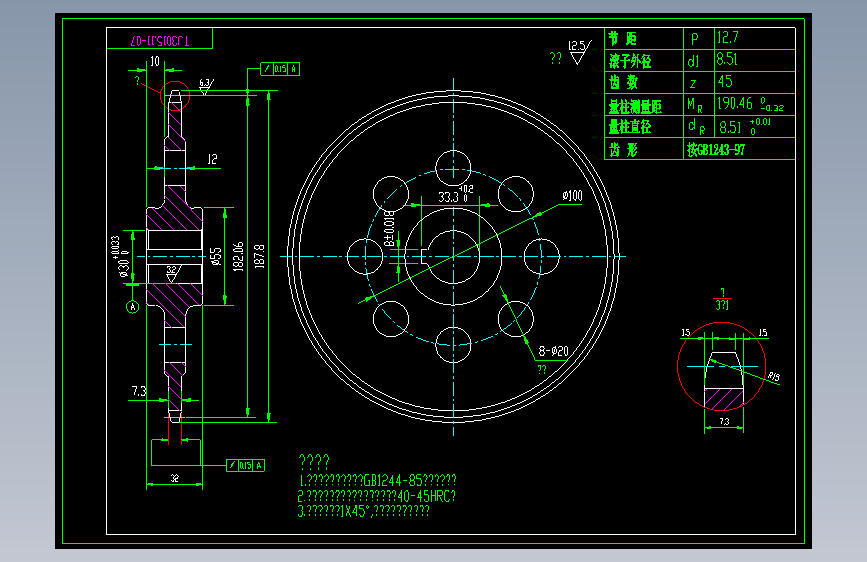The width and height of the screenshot is (867, 562).
Task: Select the 滚子外径 table label
Action: pyautogui.click(x=630, y=61)
